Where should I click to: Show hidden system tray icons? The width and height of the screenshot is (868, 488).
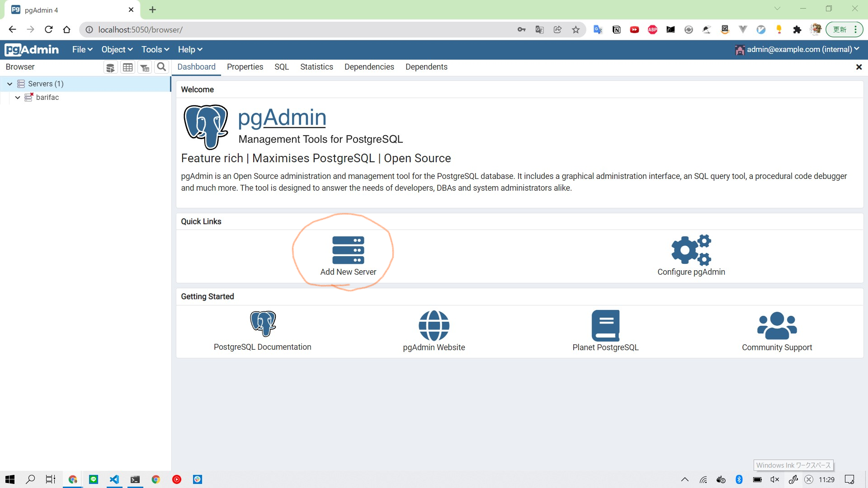pos(685,479)
